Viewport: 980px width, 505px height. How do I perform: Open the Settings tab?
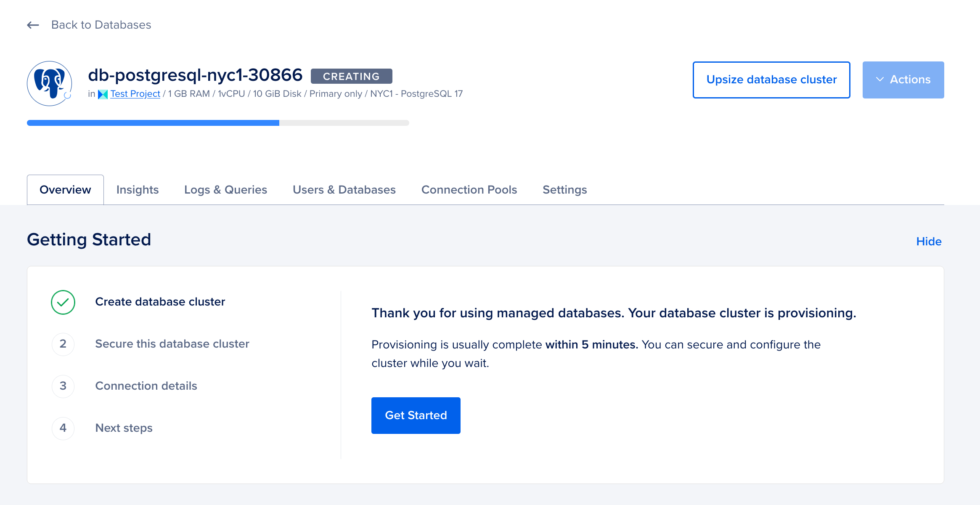coord(564,190)
